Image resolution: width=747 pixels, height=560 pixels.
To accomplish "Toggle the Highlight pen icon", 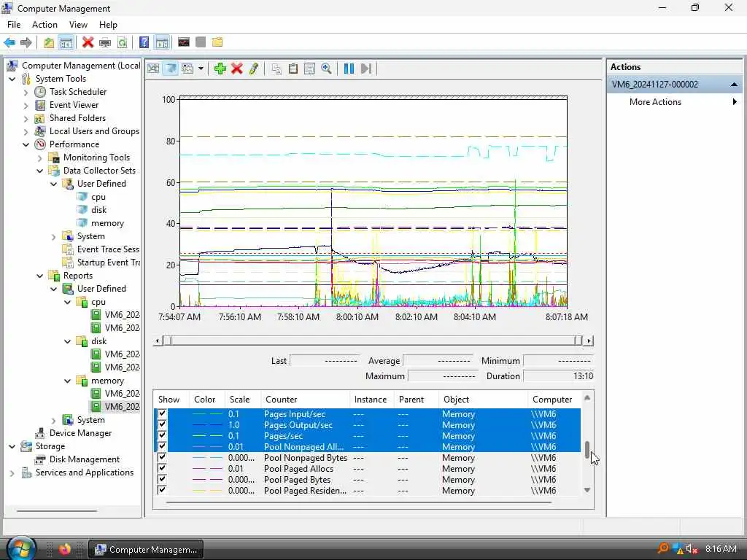I will (253, 69).
